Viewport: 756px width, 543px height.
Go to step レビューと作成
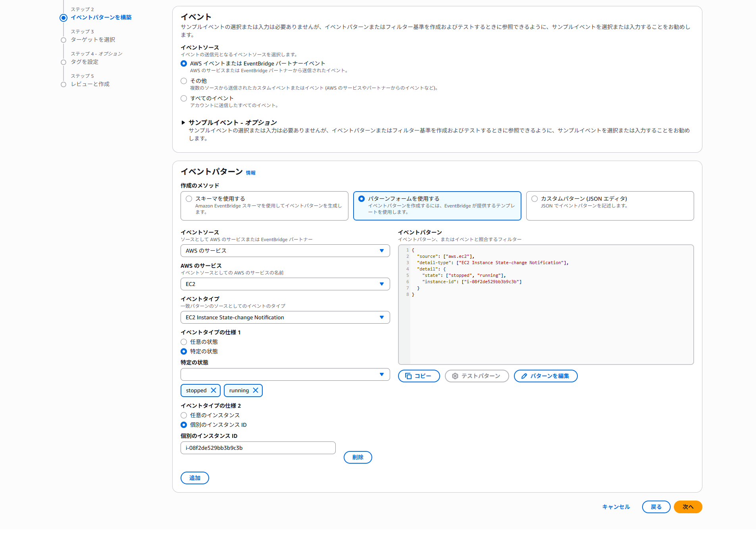[x=90, y=84]
